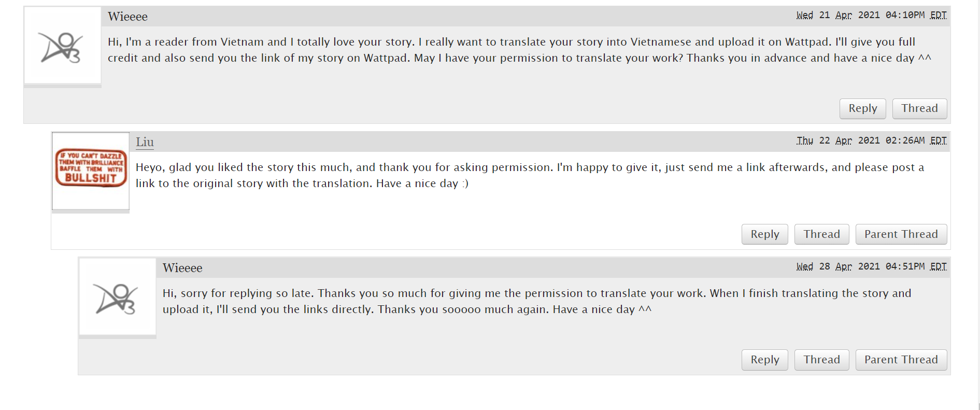
Task: Click the comment text about Vietnam reader
Action: click(519, 50)
